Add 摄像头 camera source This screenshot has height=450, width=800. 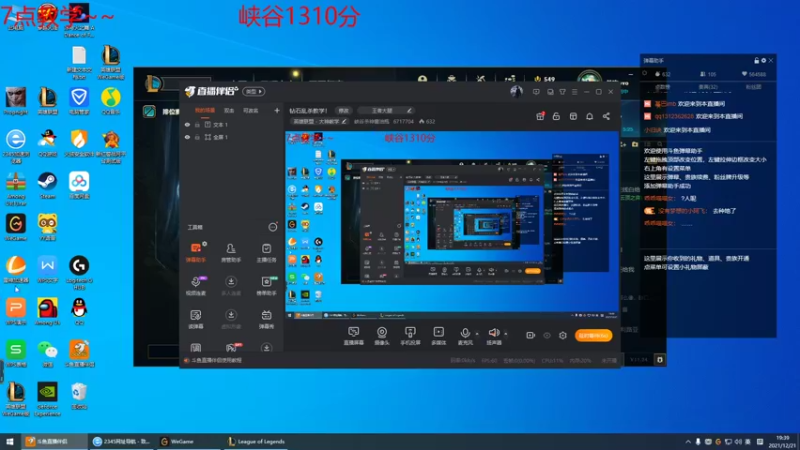[x=382, y=336]
